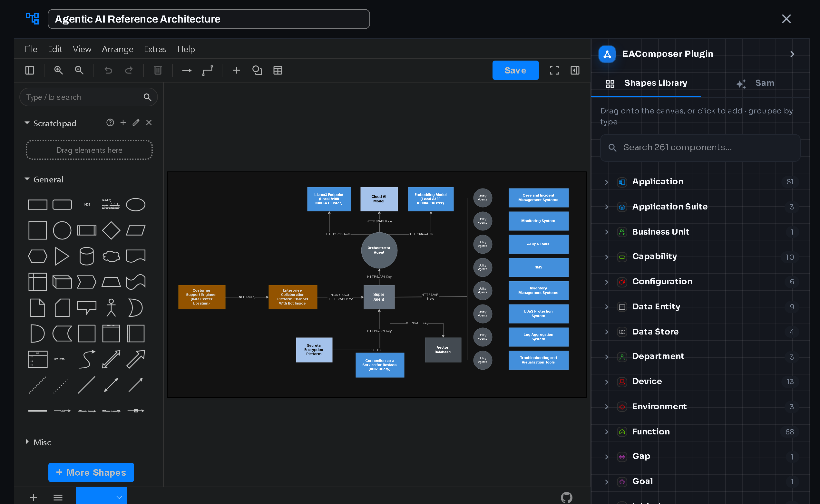Click the Type / to search field
The height and width of the screenshot is (504, 820).
[88, 97]
